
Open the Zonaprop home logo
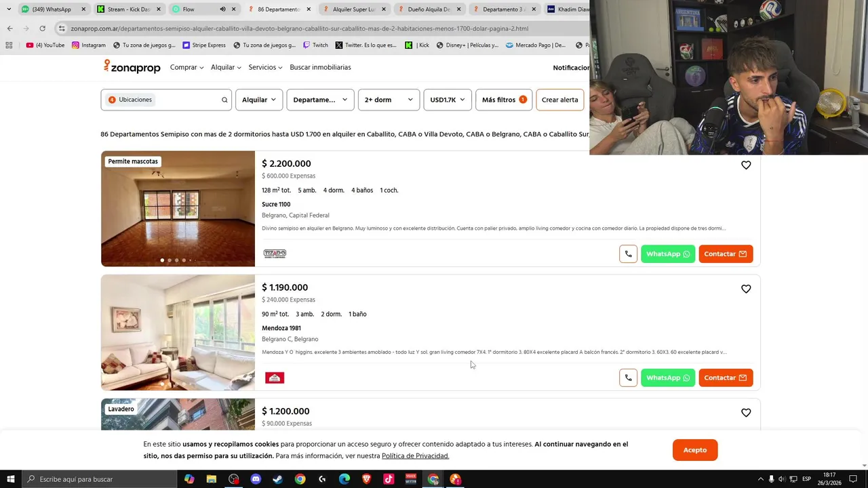[132, 66]
